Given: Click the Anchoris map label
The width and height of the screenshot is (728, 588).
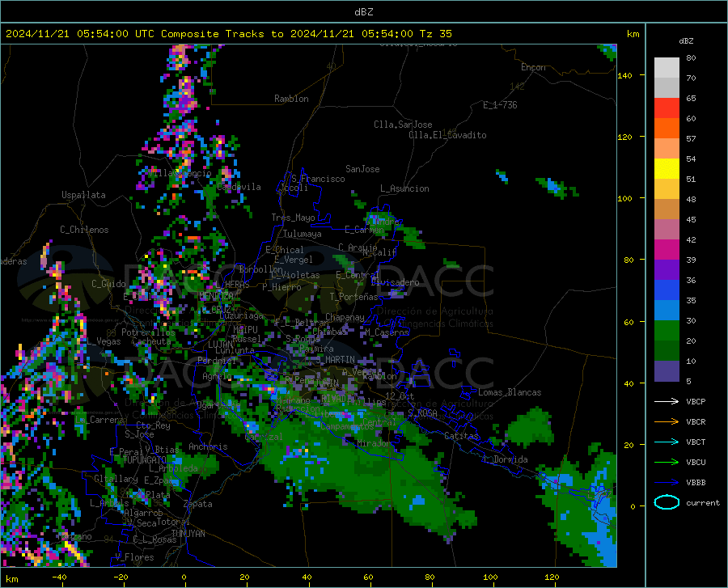Looking at the screenshot, I should [208, 446].
